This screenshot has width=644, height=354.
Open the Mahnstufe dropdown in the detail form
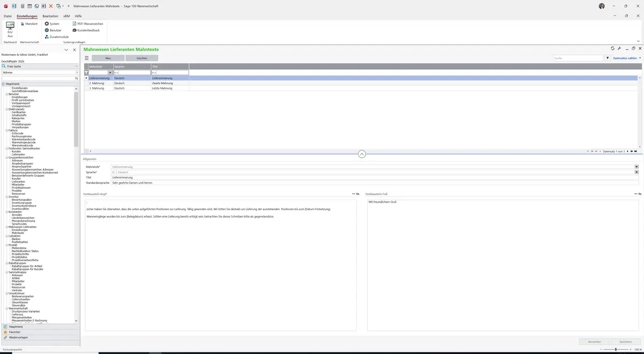(x=636, y=167)
